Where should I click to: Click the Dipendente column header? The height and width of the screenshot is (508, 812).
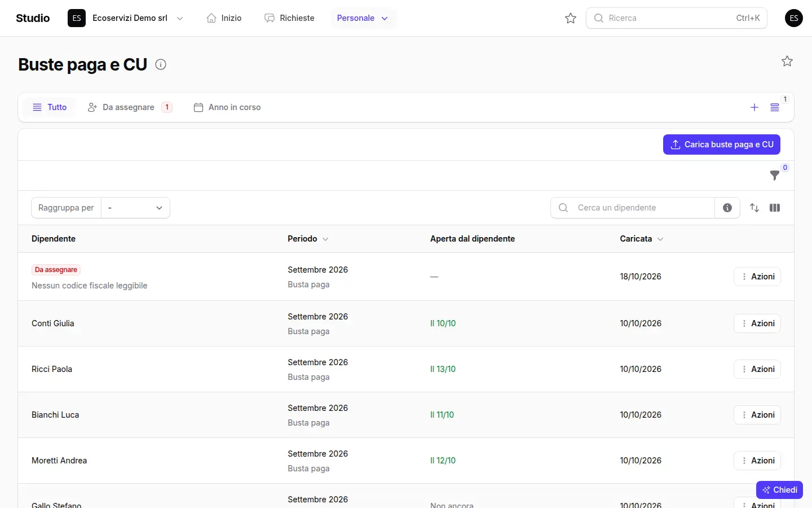54,239
